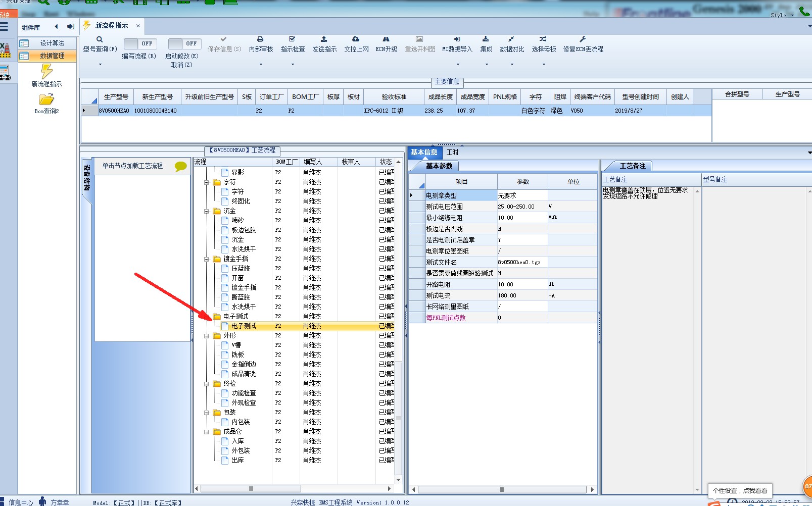This screenshot has width=812, height=506.
Task: Click the 文控上网 cloud icon
Action: [x=356, y=39]
